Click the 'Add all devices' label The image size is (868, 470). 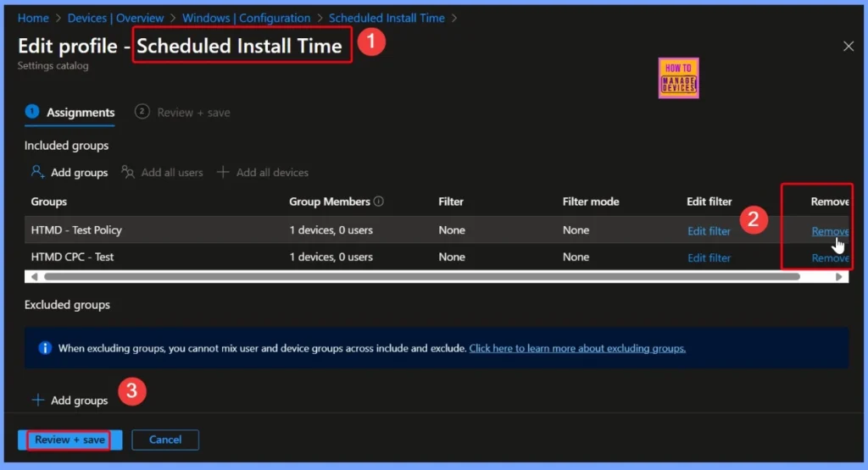(272, 173)
